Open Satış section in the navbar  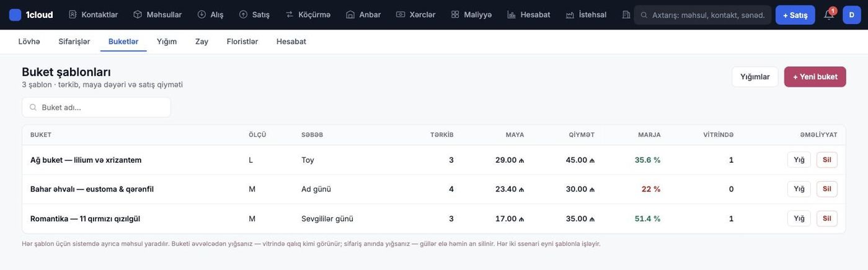click(x=254, y=15)
